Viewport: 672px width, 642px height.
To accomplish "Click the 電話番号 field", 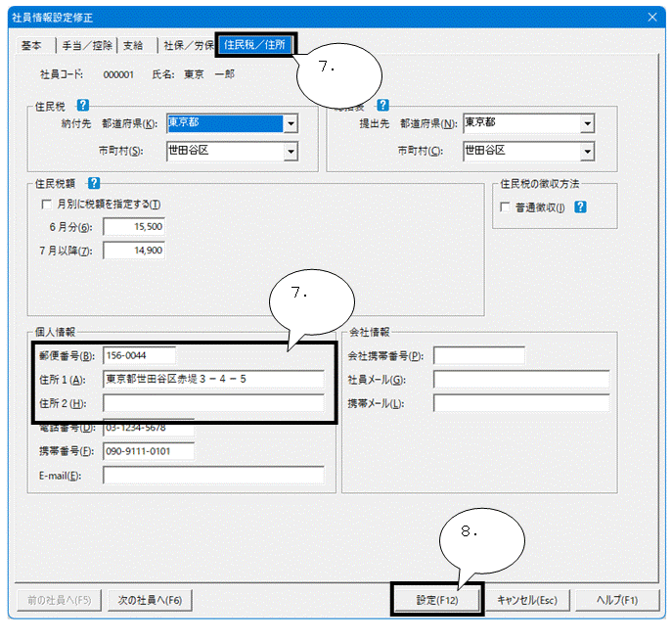I will [149, 428].
